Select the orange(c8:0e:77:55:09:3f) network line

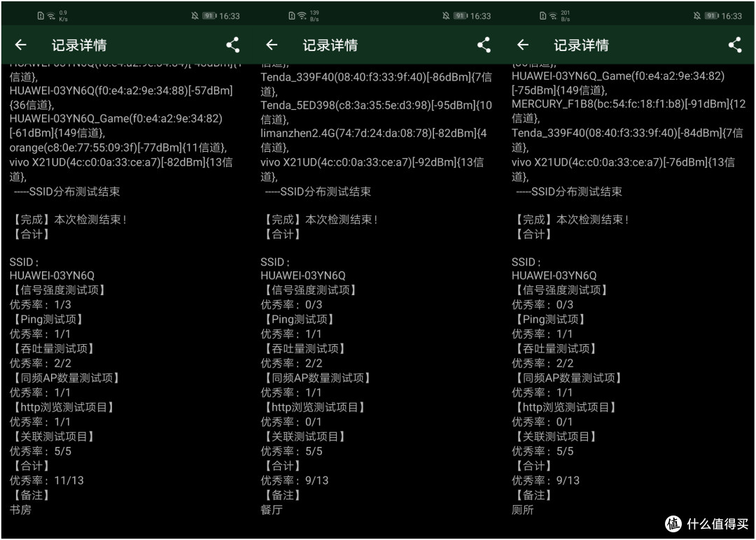[x=118, y=148]
